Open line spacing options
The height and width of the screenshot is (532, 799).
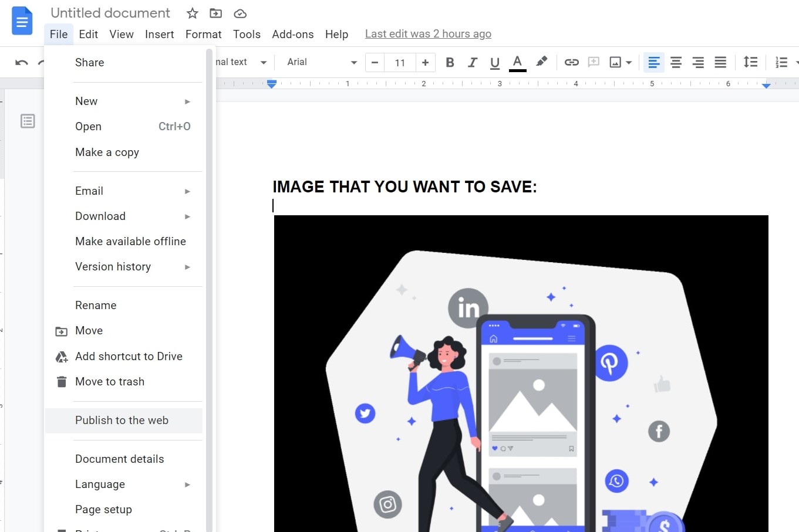pyautogui.click(x=750, y=62)
